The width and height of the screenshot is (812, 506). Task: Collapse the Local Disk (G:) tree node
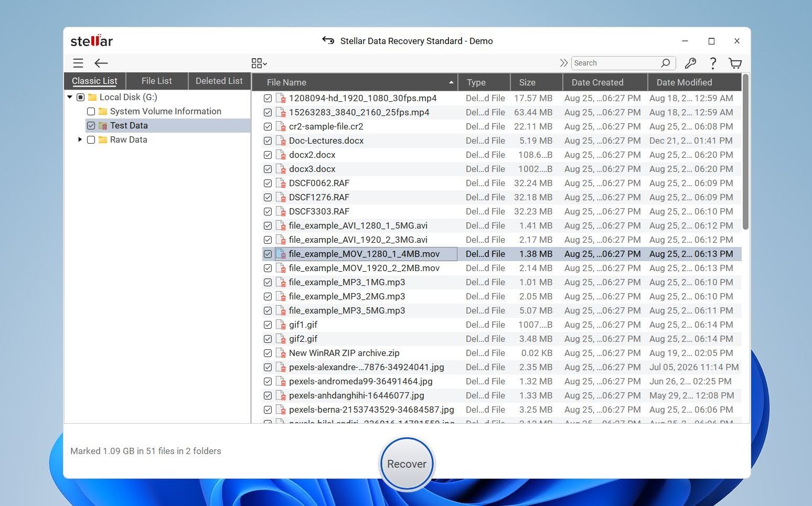70,97
